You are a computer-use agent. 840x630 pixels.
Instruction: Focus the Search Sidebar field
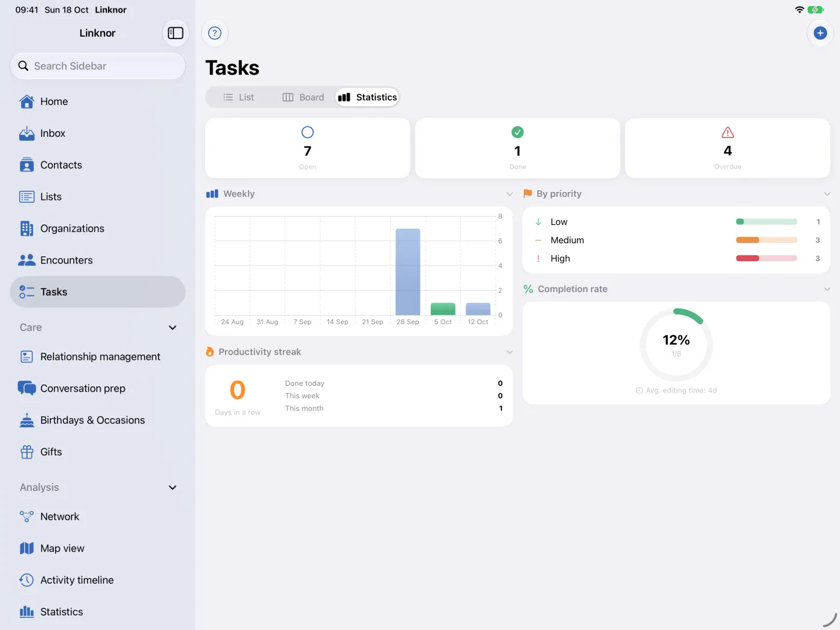pos(98,66)
